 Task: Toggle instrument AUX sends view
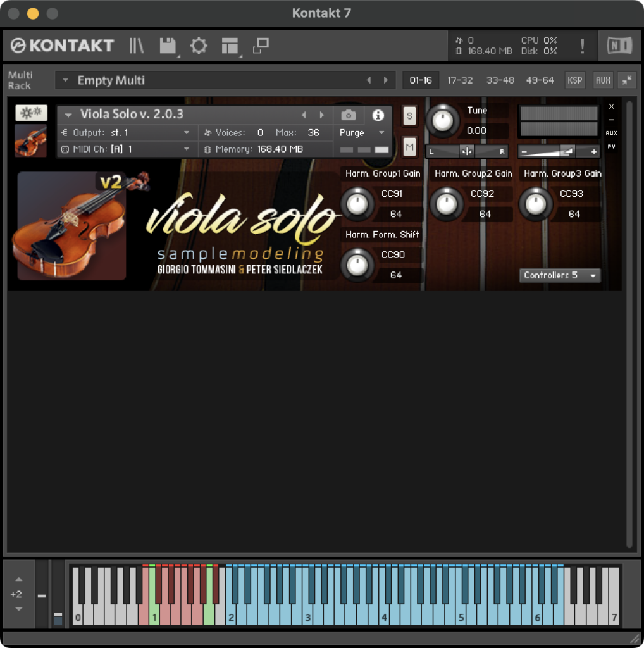coord(611,133)
